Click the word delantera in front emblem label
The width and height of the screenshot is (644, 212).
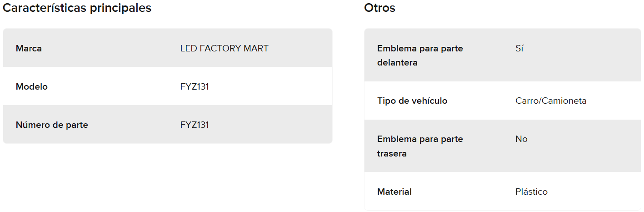click(x=397, y=62)
